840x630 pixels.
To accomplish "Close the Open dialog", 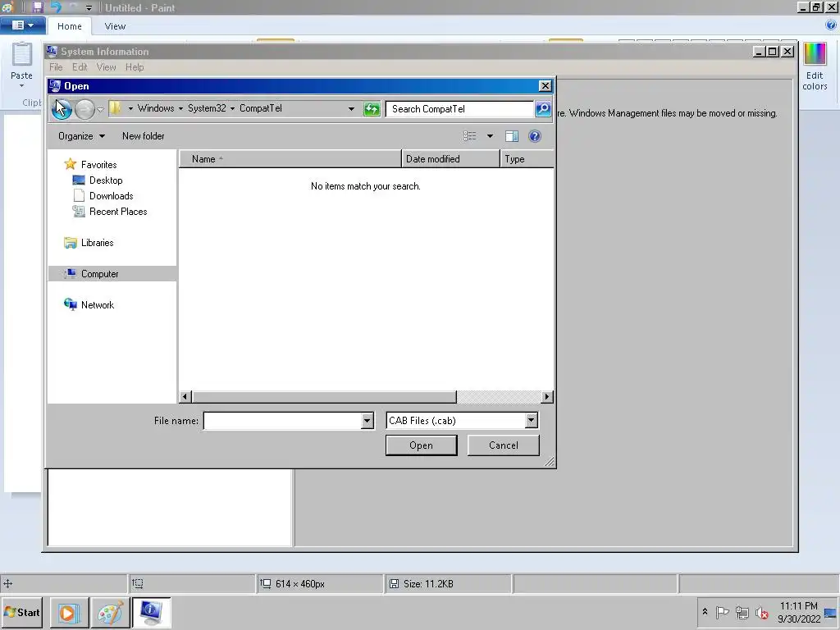I will (x=545, y=85).
